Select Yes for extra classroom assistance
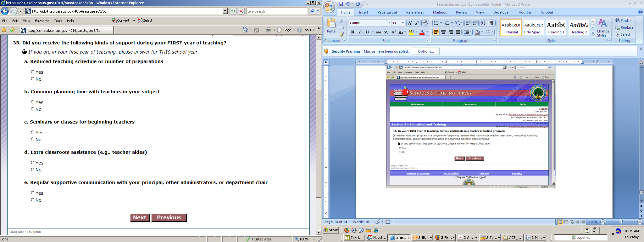Screen dimensions: 644x242 [32, 163]
